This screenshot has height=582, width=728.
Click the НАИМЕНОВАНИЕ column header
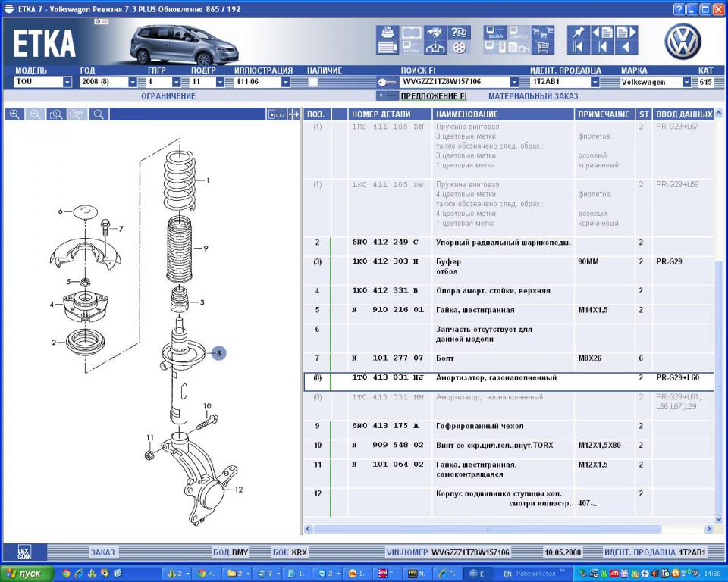504,114
